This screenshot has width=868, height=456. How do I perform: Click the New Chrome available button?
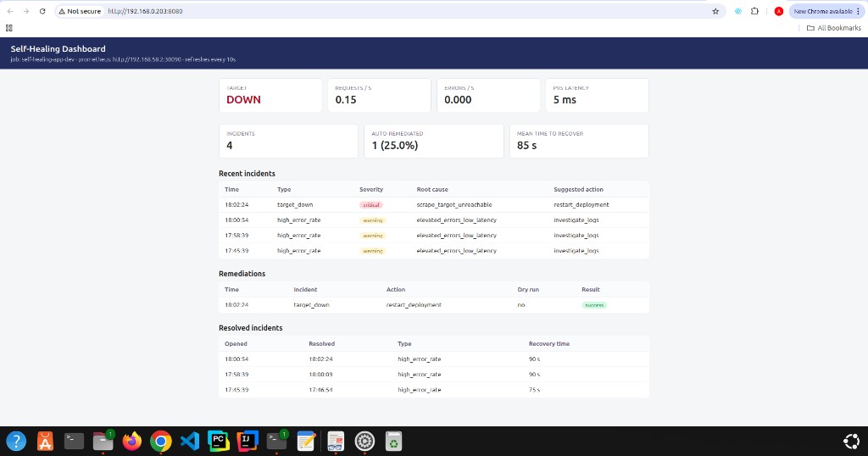827,11
